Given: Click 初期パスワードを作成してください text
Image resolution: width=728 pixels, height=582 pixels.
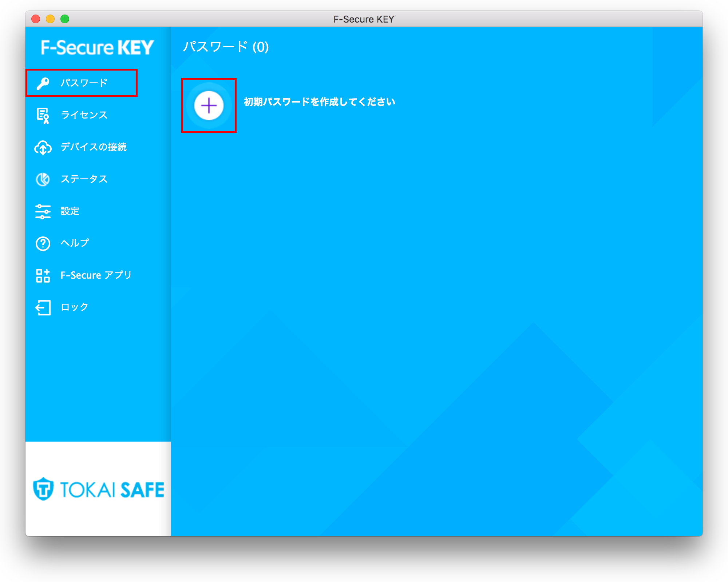Looking at the screenshot, I should tap(320, 102).
